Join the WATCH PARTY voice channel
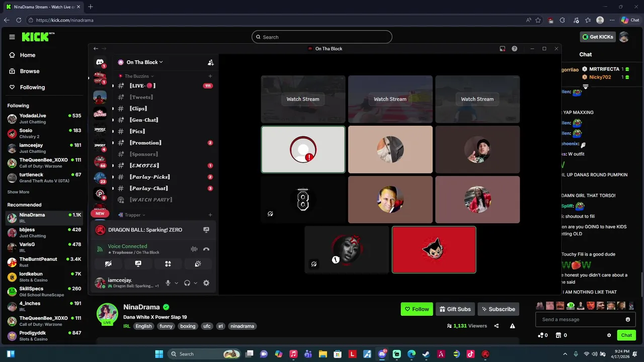Image resolution: width=644 pixels, height=362 pixels. (165, 200)
